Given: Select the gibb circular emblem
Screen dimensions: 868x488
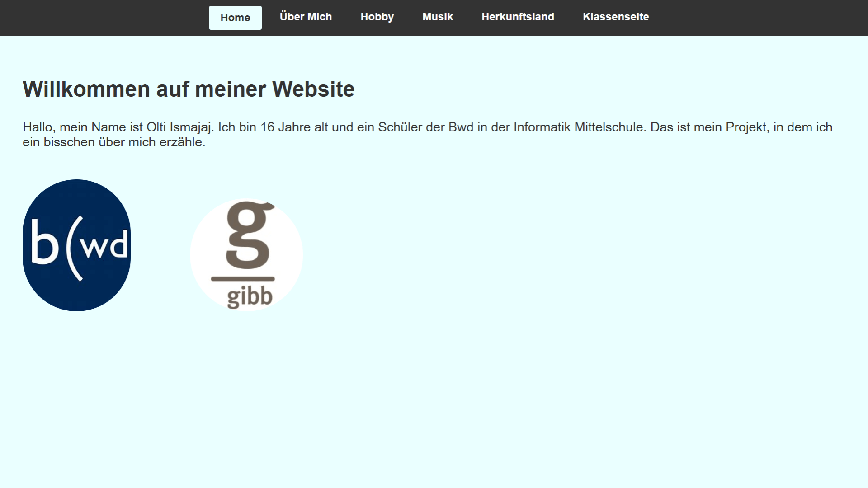Looking at the screenshot, I should 247,254.
